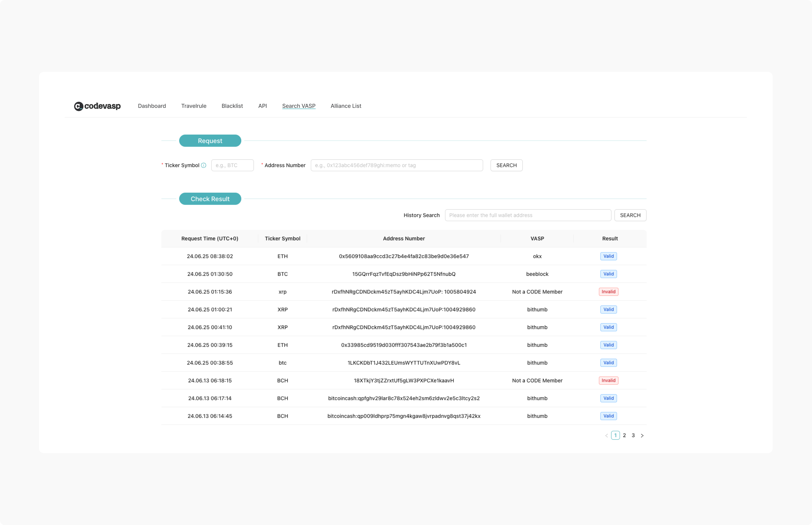
Task: Select the beeblock BTC address row
Action: 403,274
